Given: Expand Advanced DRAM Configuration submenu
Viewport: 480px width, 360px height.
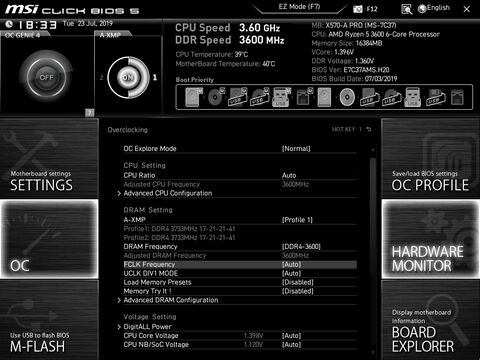Looking at the screenshot, I should 171,300.
